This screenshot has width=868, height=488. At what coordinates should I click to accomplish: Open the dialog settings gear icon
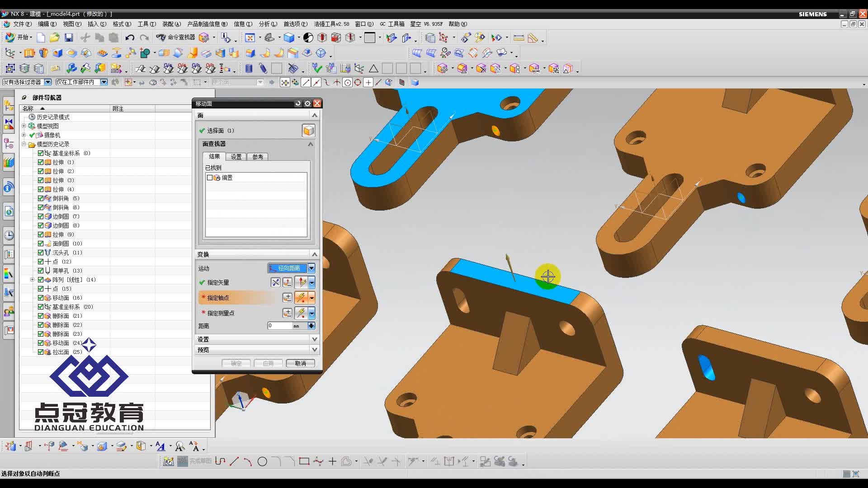307,103
